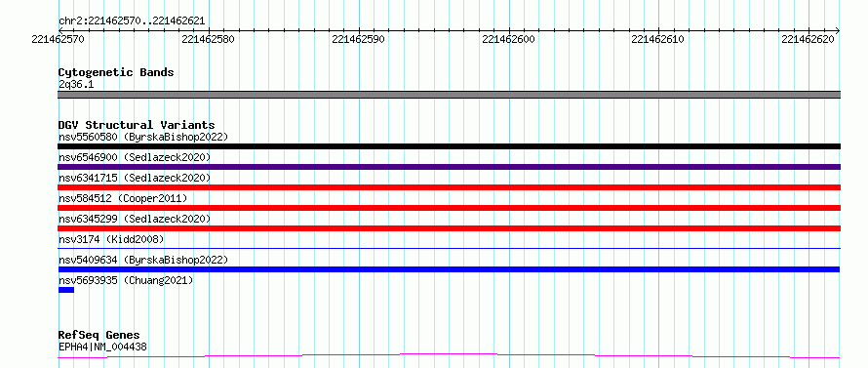The width and height of the screenshot is (868, 368).
Task: Click the red nsv6345299 variant bar
Action: tap(449, 228)
